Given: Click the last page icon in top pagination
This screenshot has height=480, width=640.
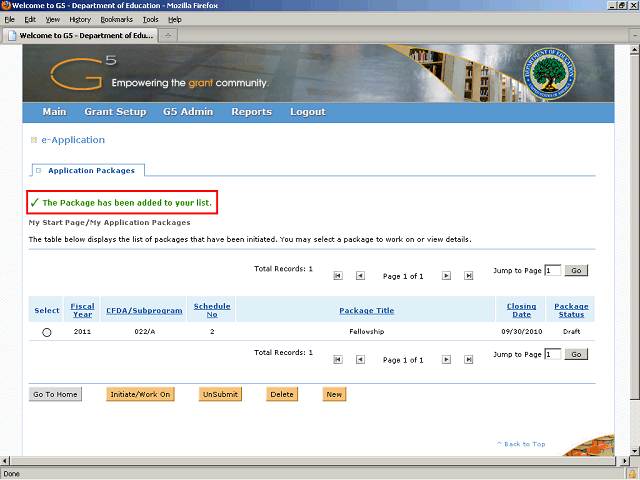Looking at the screenshot, I should pyautogui.click(x=469, y=276).
